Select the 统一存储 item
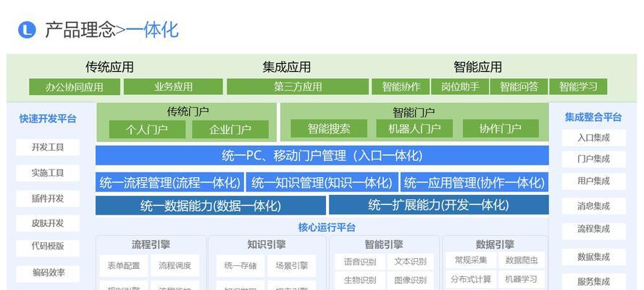Image resolution: width=644 pixels, height=290 pixels. click(241, 266)
